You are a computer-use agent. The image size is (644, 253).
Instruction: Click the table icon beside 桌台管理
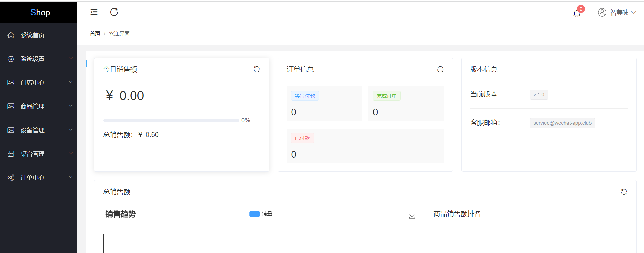11,154
